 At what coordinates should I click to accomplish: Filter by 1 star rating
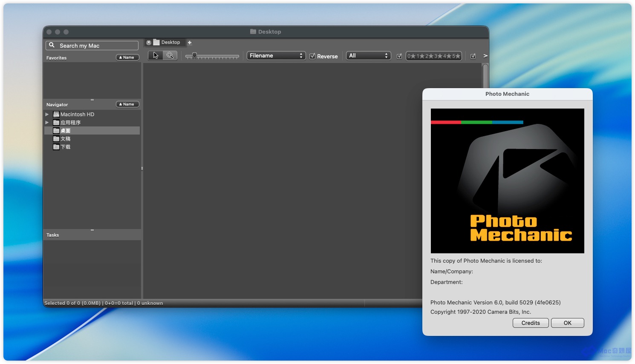421,56
